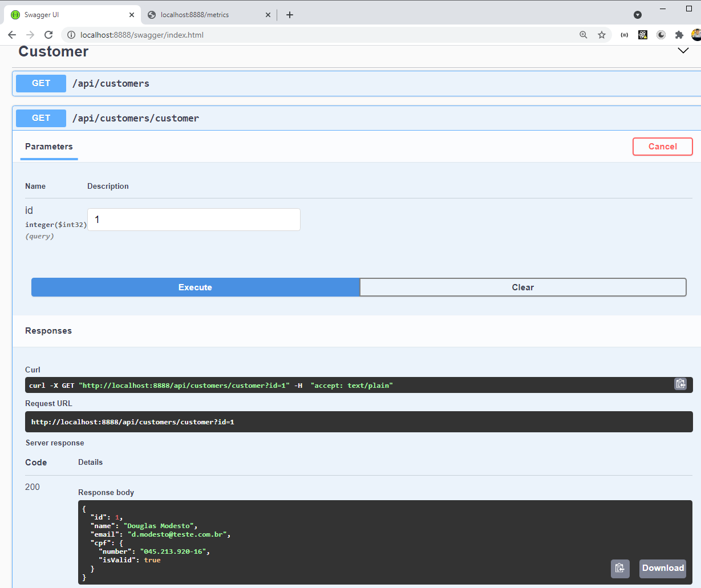Click the 200 response code
Screen dimensions: 701x588
[33, 487]
